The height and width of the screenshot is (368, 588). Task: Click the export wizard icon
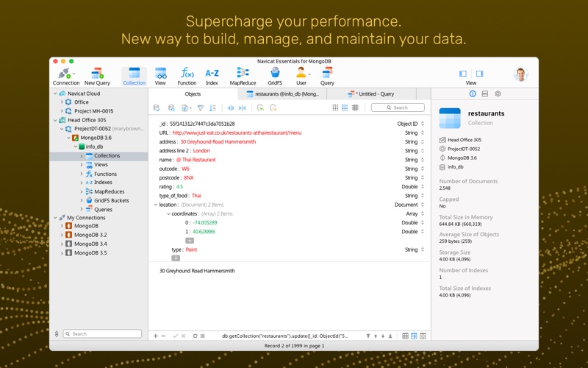tap(273, 108)
